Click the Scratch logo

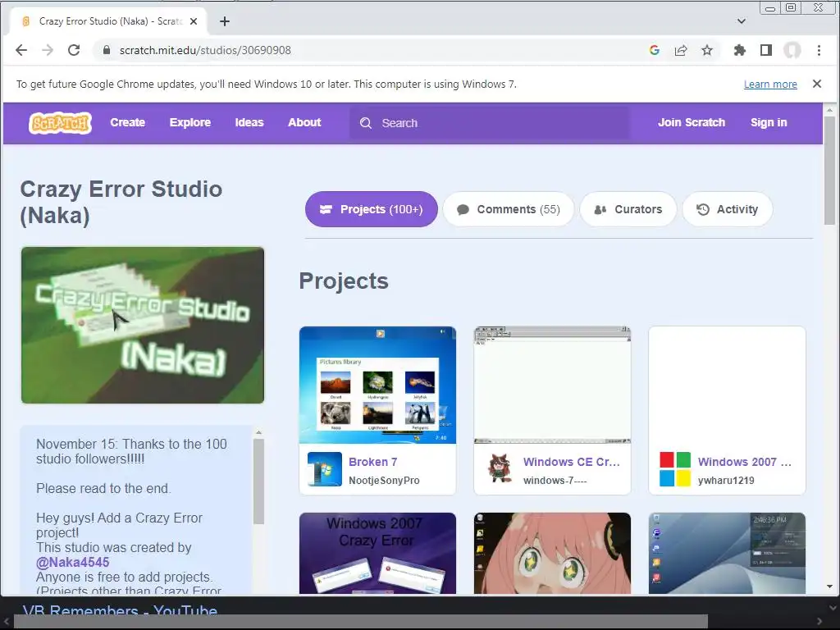point(60,123)
